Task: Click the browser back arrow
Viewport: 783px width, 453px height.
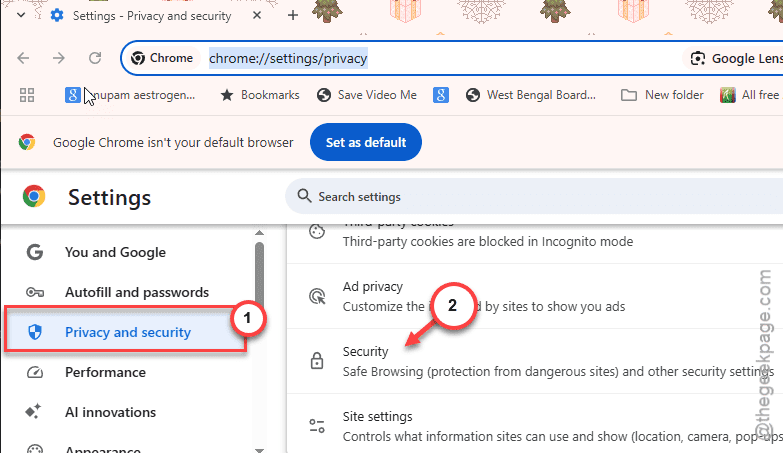Action: (23, 58)
